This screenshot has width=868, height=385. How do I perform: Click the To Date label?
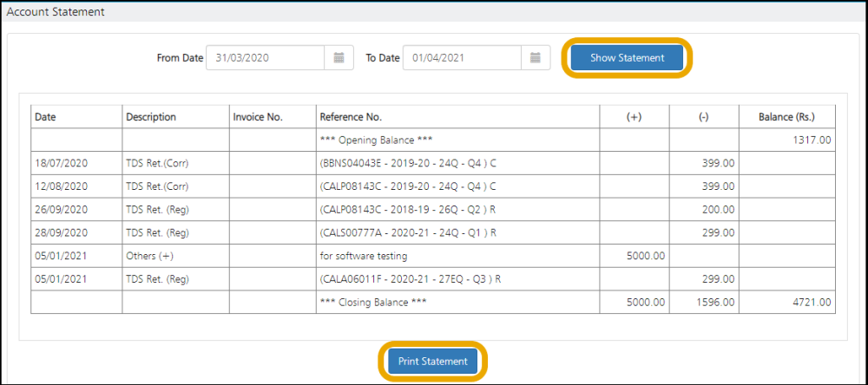383,57
